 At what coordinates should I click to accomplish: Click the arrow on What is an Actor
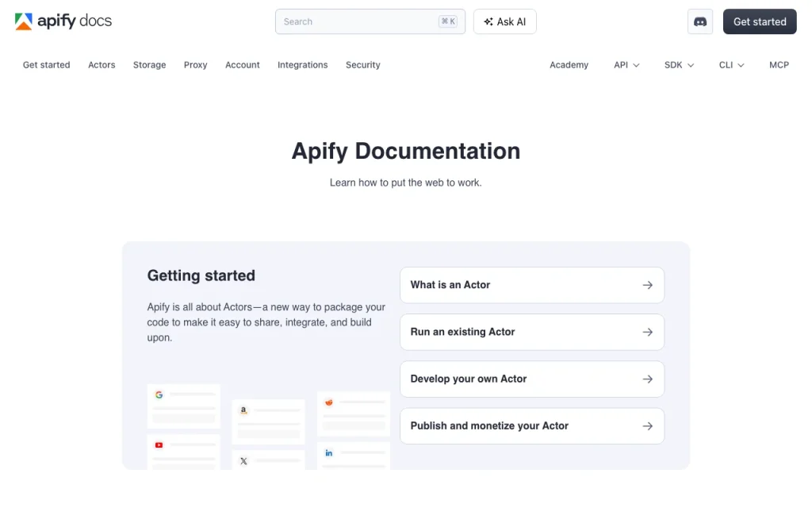pyautogui.click(x=647, y=285)
